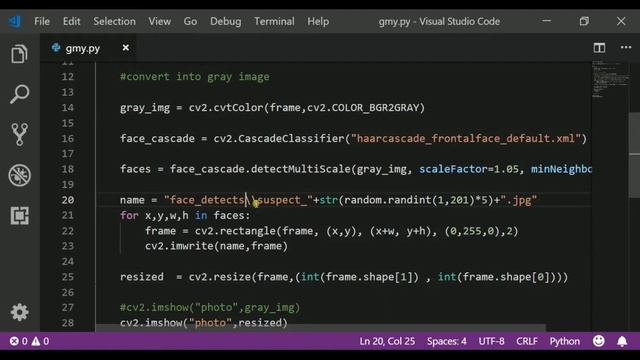The width and height of the screenshot is (640, 360).
Task: Open the Help menu
Action: pos(318,21)
